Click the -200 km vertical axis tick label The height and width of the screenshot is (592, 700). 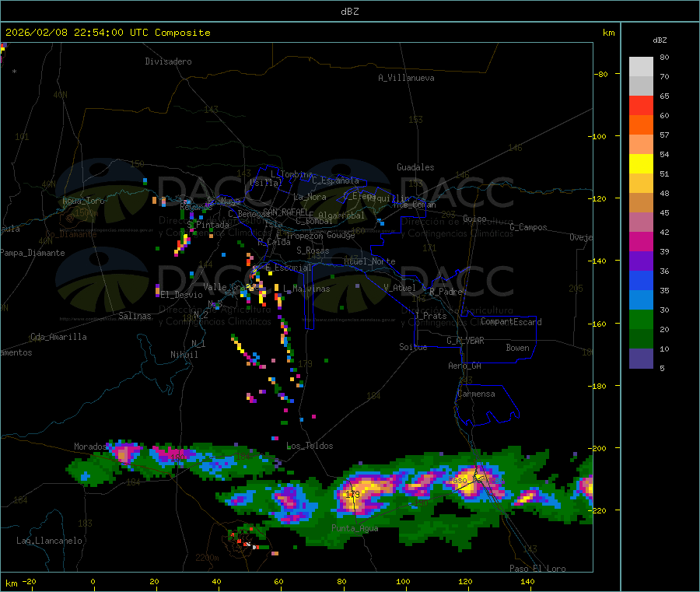point(597,448)
